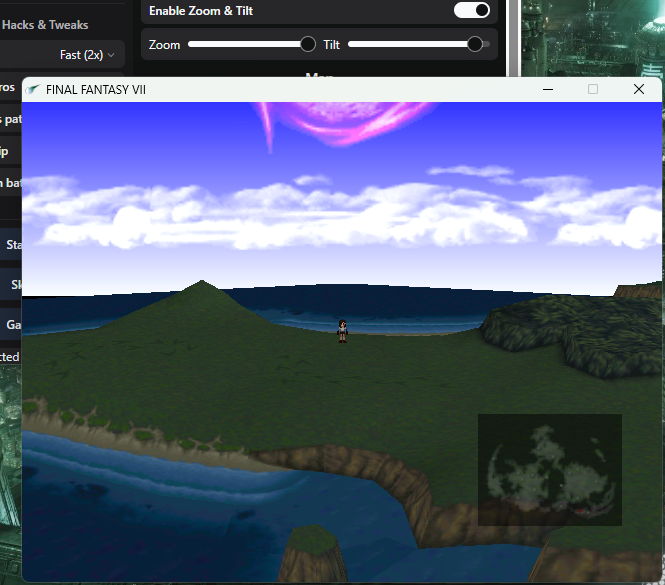Viewport: 665px width, 585px height.
Task: Close the Final Fantasy VII window
Action: (639, 90)
